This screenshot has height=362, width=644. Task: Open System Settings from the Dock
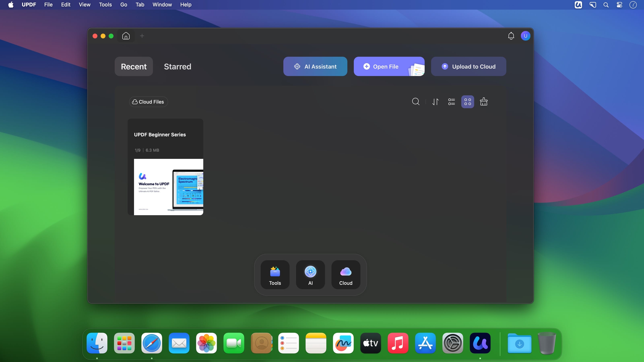[x=453, y=343]
